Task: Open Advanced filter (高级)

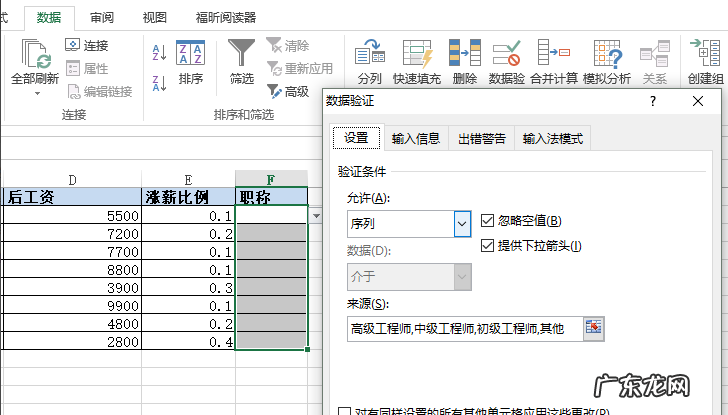Action: pyautogui.click(x=288, y=91)
